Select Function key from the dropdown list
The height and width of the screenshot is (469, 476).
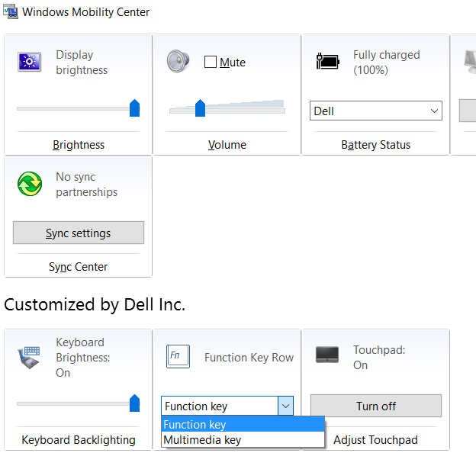point(243,425)
